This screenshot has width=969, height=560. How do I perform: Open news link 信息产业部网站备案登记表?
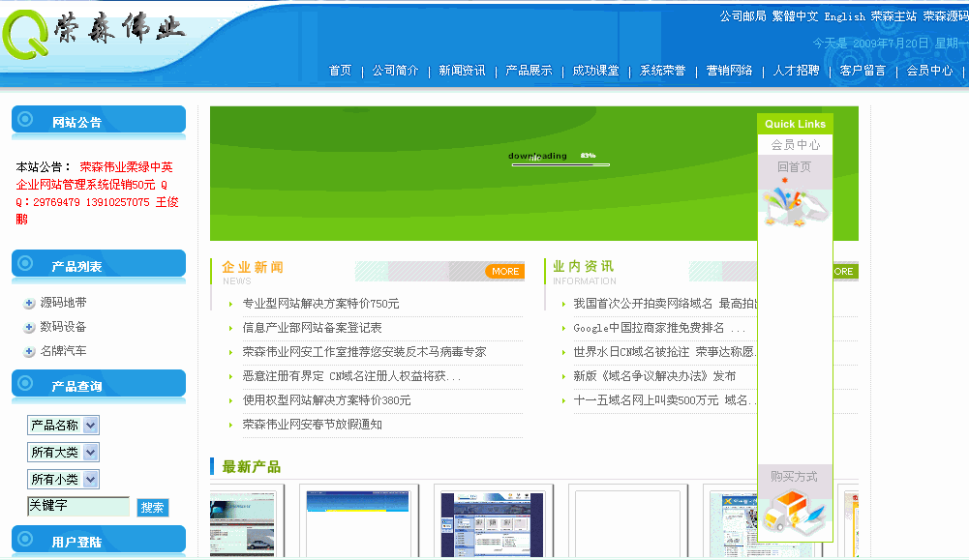click(312, 328)
